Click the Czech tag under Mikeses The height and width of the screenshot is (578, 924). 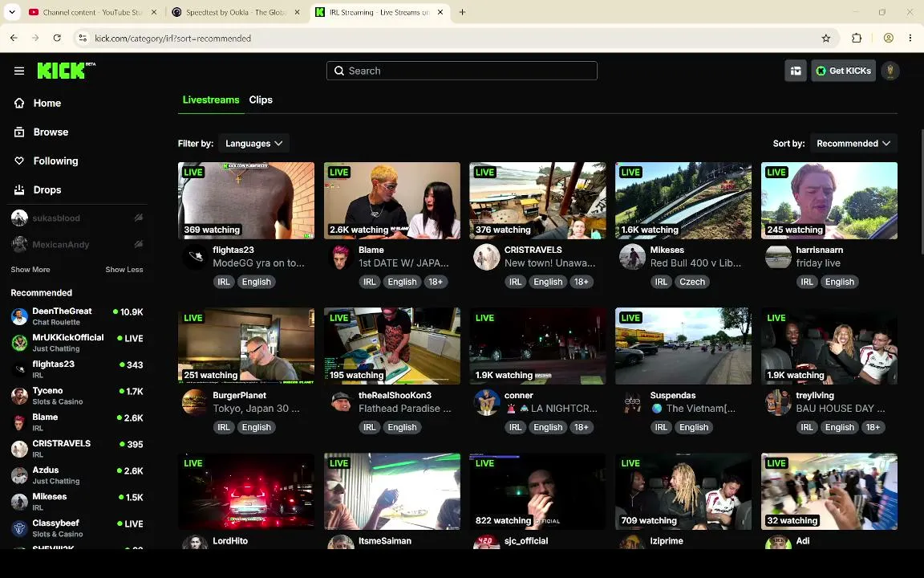pos(692,282)
